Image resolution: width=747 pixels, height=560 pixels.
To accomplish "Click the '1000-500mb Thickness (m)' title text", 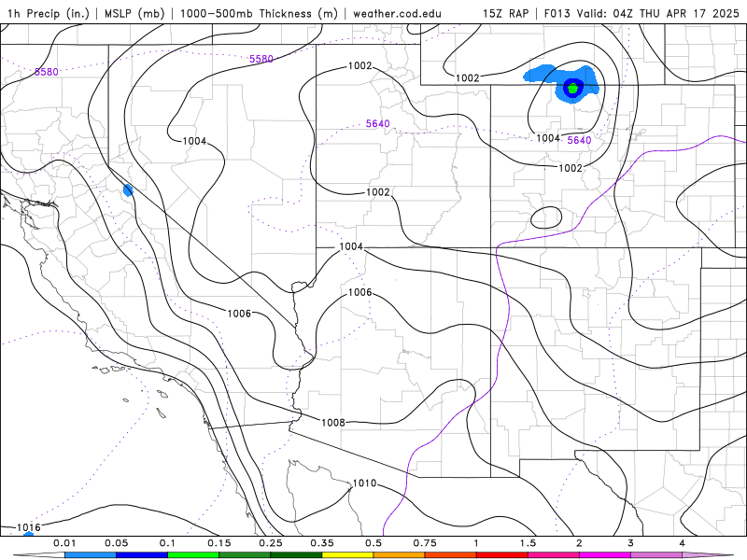I will tap(259, 13).
